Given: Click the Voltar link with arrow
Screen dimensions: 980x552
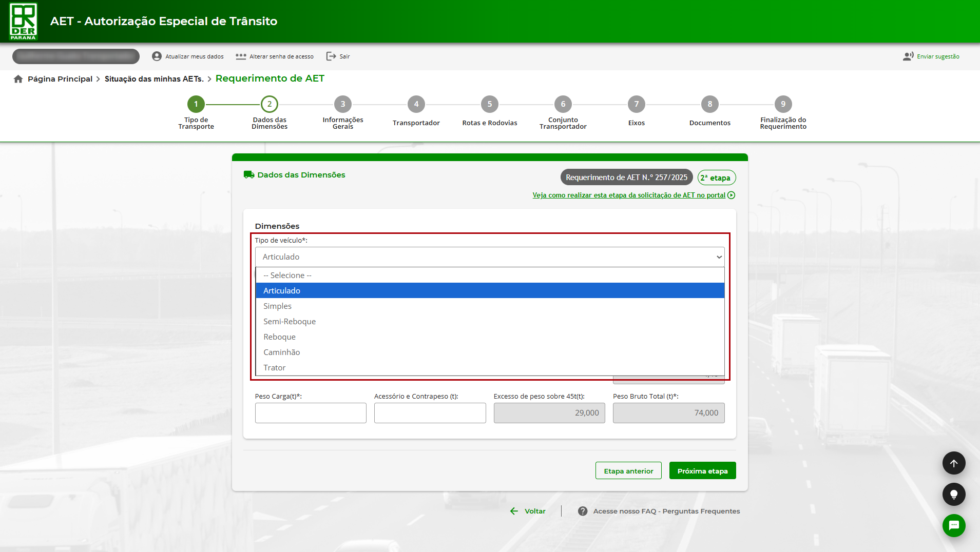Looking at the screenshot, I should (528, 511).
